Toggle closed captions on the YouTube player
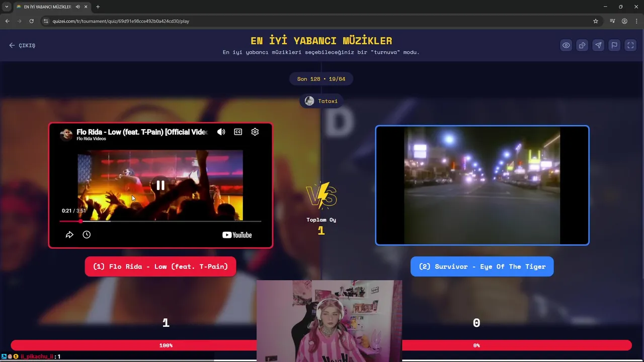Screen dimensions: 644x362 (238, 132)
